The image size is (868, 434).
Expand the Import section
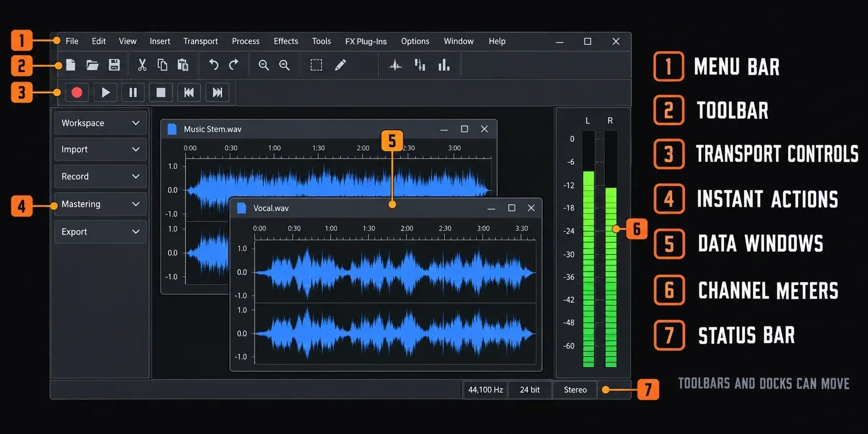(100, 149)
